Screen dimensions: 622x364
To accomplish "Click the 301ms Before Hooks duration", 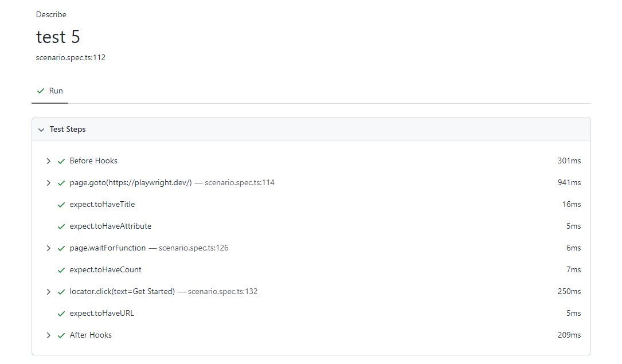I will tap(569, 161).
